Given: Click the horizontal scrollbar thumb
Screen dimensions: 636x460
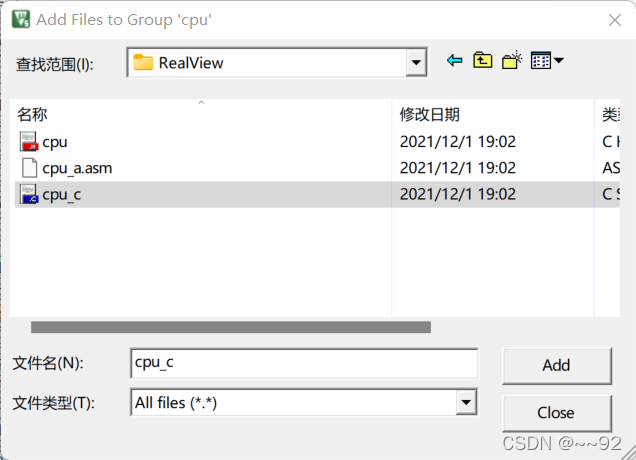Looking at the screenshot, I should point(231,327).
